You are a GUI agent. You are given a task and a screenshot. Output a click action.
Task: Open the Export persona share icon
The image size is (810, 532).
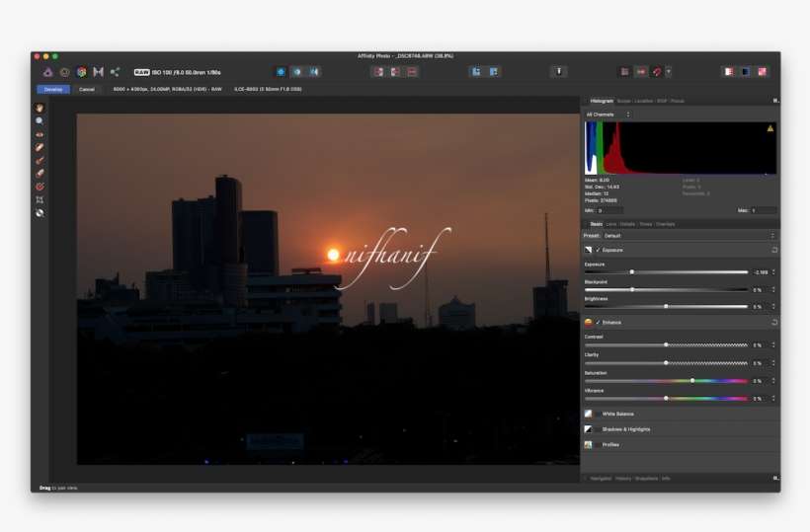pos(115,72)
